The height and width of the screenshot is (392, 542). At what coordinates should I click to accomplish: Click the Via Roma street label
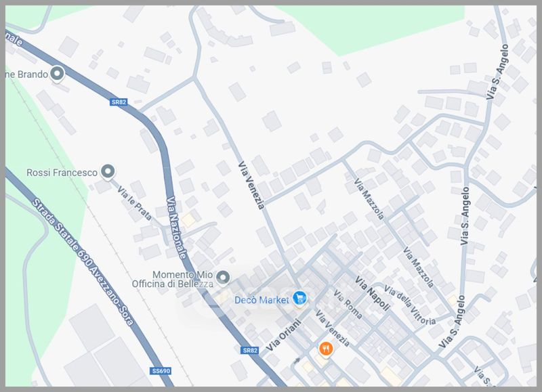(x=348, y=304)
